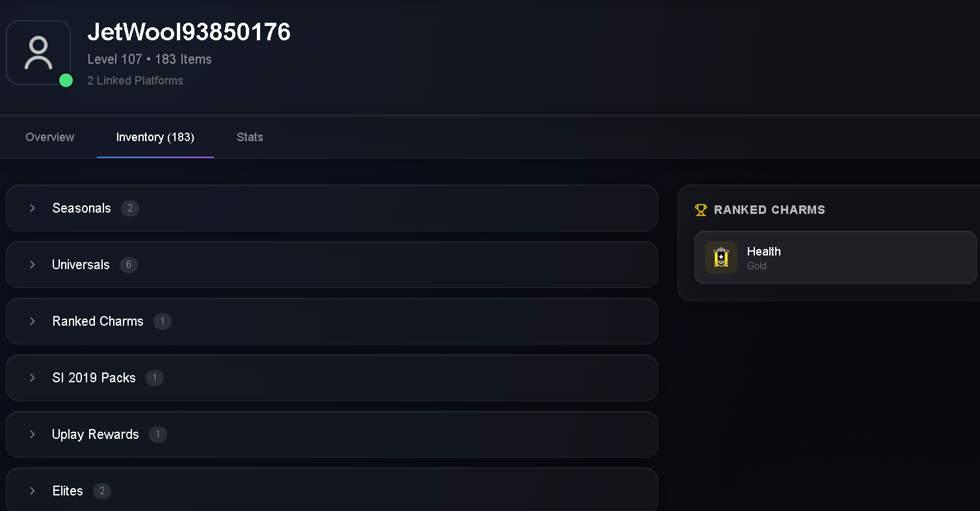This screenshot has height=511, width=980.
Task: Expand the Uplay Rewards chevron
Action: pyautogui.click(x=33, y=434)
